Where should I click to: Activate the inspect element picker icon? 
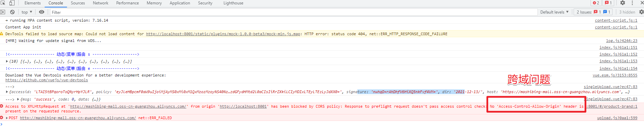(x=3, y=3)
